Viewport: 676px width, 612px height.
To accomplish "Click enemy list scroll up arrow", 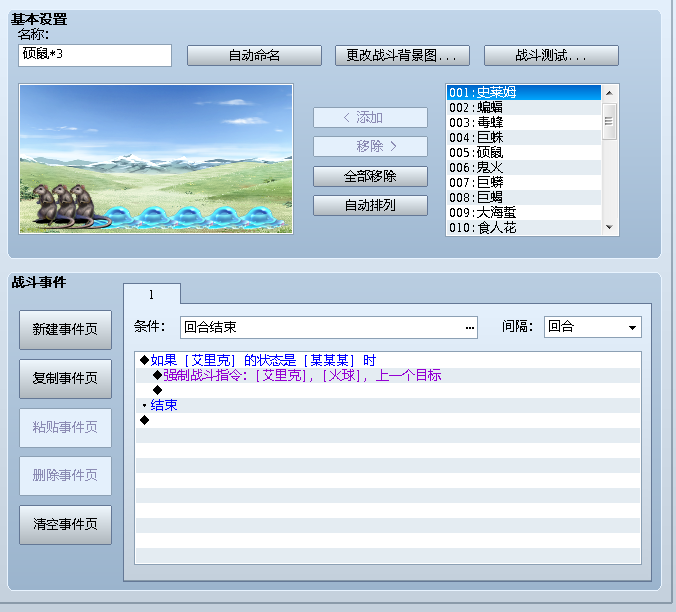I will [x=609, y=93].
